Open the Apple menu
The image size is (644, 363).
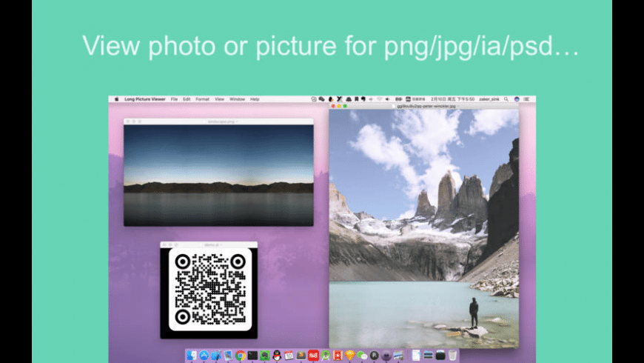pyautogui.click(x=116, y=99)
